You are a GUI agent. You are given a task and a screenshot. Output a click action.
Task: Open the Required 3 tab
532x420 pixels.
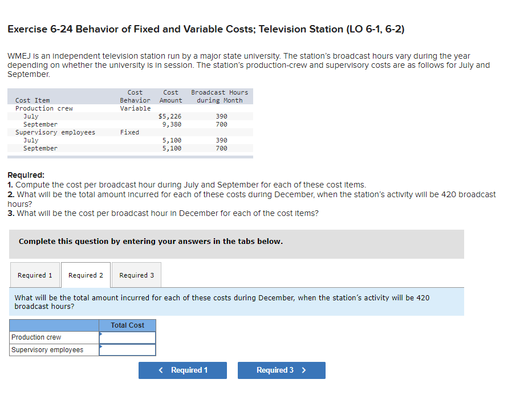tap(136, 275)
